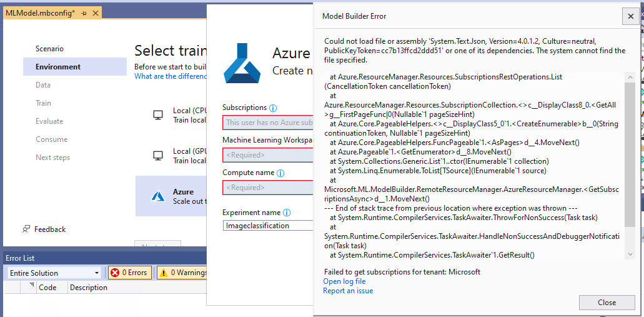Toggle pin on MLModel.mbconfig tab
644x317 pixels.
pos(84,13)
